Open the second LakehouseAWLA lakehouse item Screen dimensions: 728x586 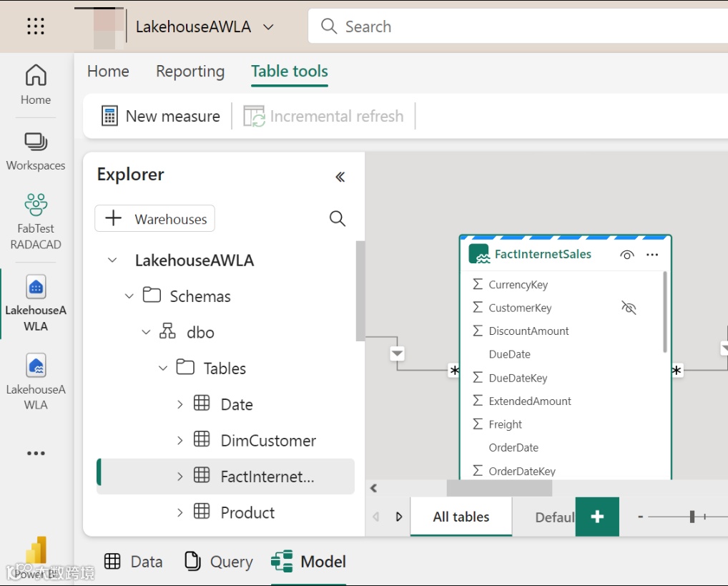point(36,381)
